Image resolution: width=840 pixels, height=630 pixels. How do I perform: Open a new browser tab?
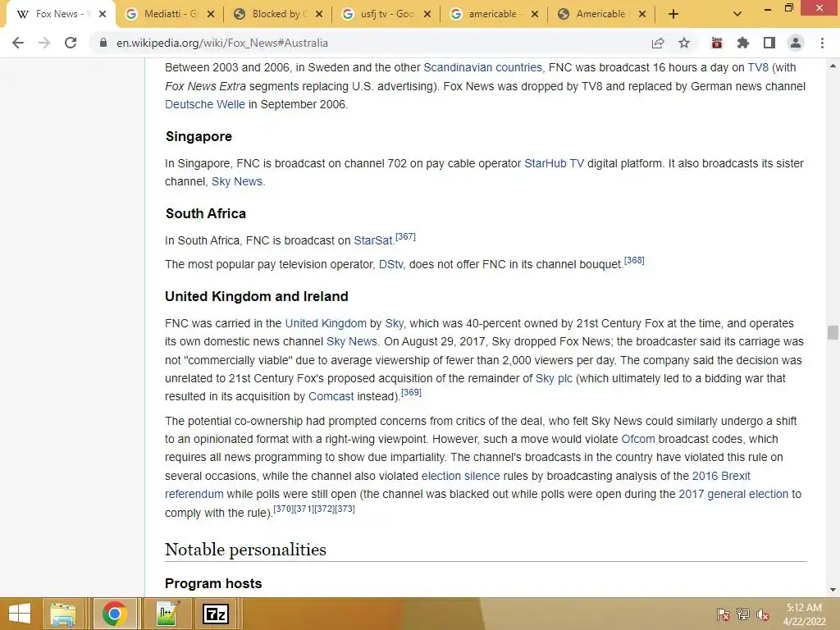(x=673, y=14)
